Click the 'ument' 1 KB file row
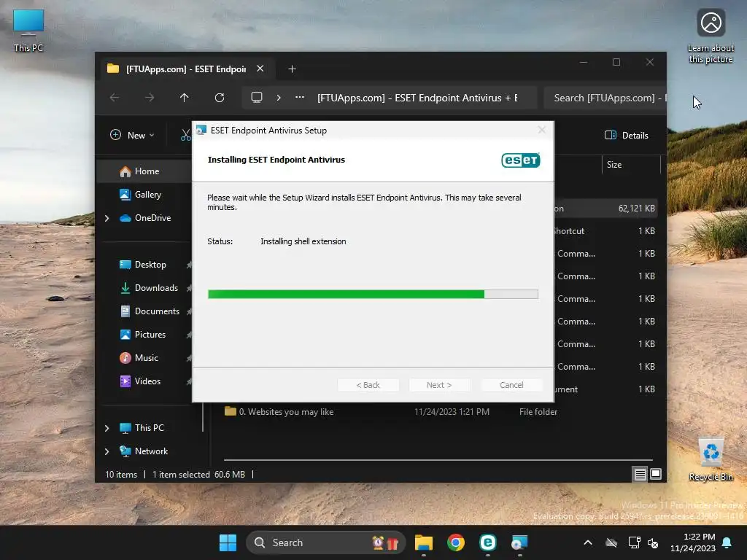 pyautogui.click(x=605, y=389)
